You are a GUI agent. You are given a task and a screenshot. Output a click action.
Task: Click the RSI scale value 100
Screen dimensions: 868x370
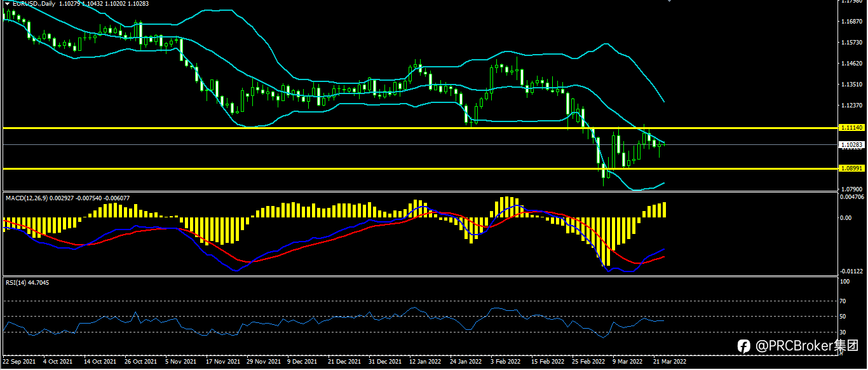pyautogui.click(x=845, y=281)
